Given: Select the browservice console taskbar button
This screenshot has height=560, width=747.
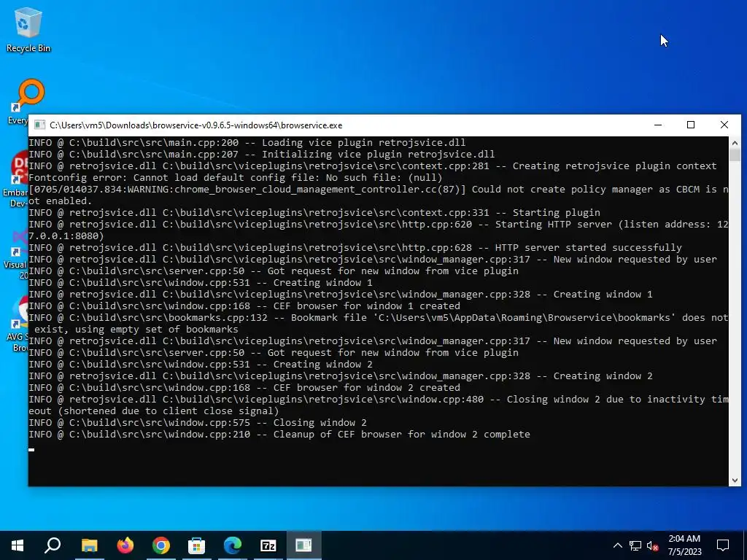Looking at the screenshot, I should click(x=303, y=545).
